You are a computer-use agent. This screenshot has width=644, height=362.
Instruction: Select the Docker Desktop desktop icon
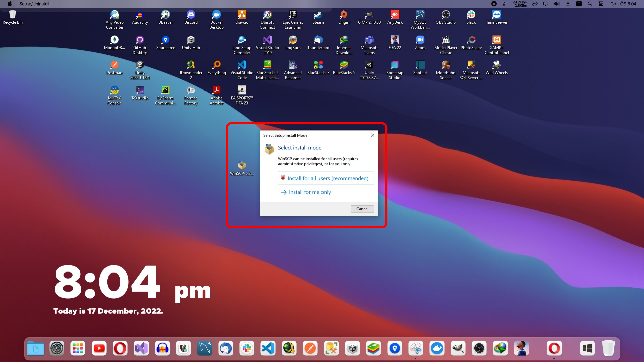pos(217,20)
